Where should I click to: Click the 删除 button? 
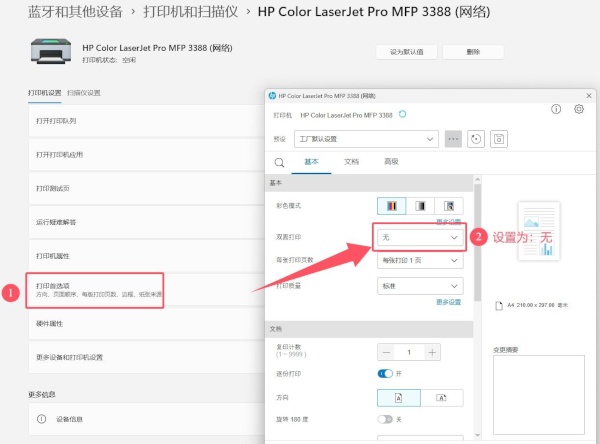pyautogui.click(x=473, y=52)
